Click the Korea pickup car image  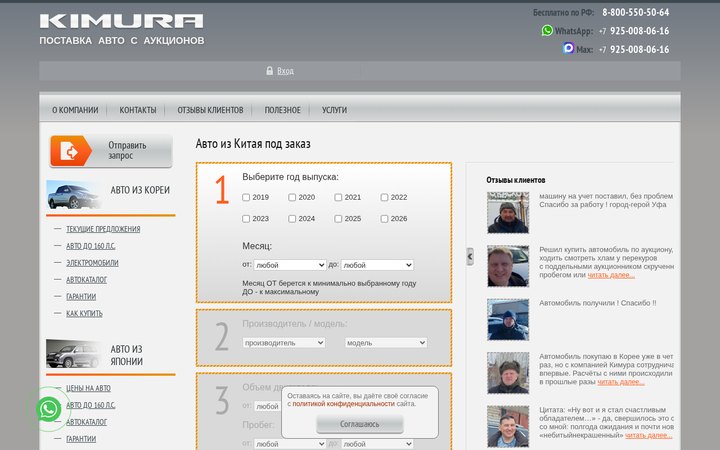click(x=73, y=195)
